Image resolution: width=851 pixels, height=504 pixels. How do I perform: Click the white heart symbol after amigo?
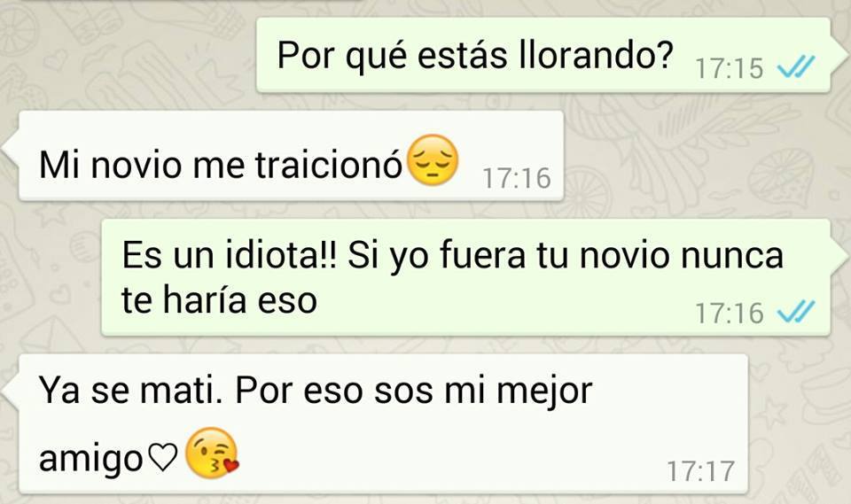[x=163, y=457]
